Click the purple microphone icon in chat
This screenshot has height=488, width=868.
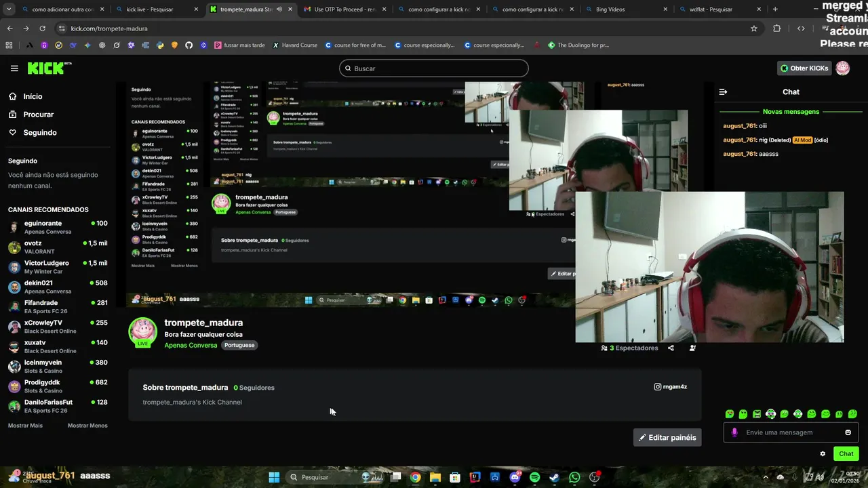pyautogui.click(x=734, y=432)
